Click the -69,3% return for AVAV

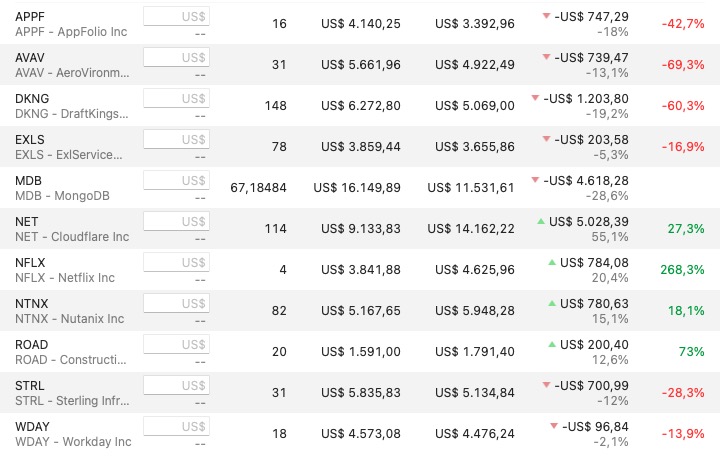[683, 65]
